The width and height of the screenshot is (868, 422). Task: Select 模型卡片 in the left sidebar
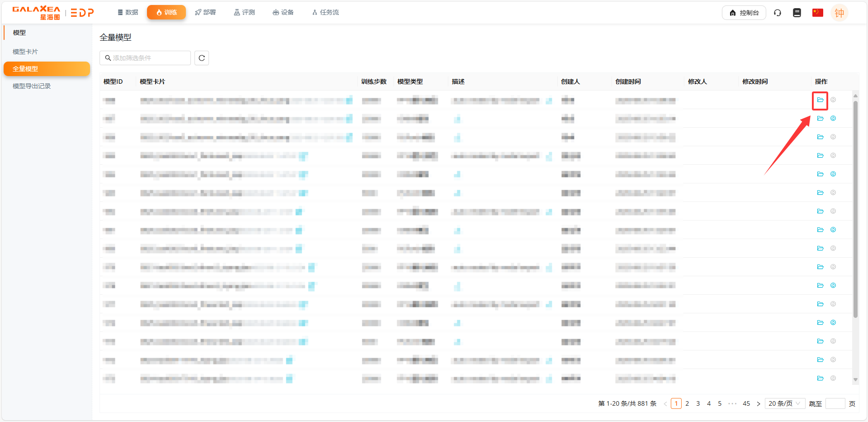tap(25, 52)
